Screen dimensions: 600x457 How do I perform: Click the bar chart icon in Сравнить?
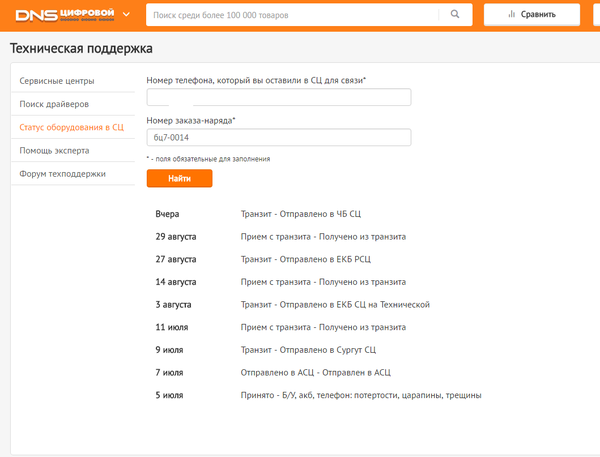coord(512,14)
